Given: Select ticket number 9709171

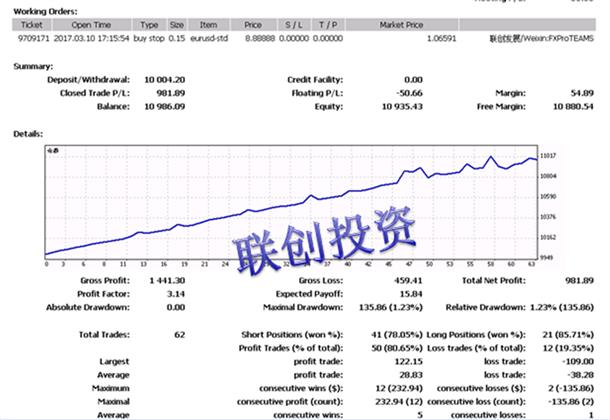Looking at the screenshot, I should (33, 38).
